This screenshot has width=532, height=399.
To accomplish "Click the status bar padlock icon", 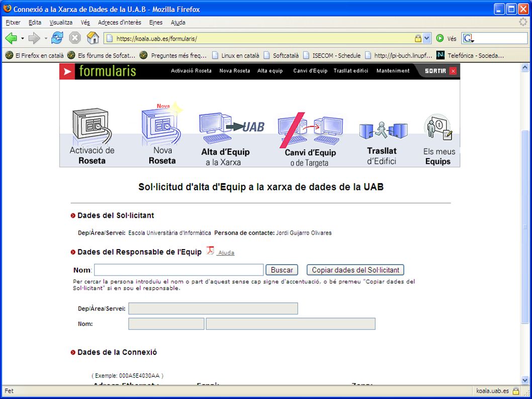I will (516, 391).
